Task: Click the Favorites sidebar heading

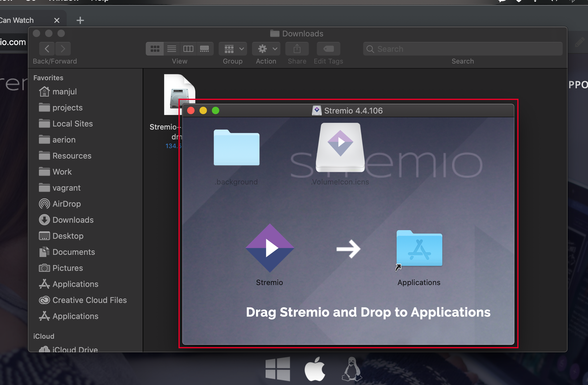Action: click(48, 78)
